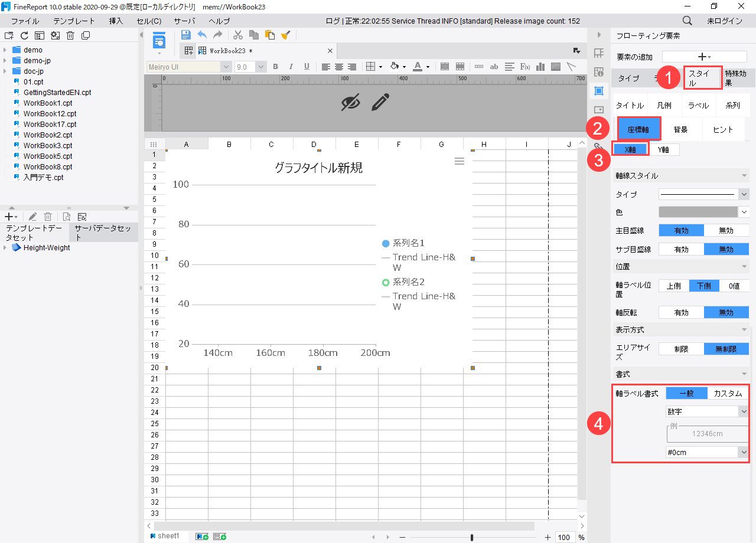Image resolution: width=756 pixels, height=543 pixels.
Task: Click the Undo arrow icon
Action: tap(202, 35)
